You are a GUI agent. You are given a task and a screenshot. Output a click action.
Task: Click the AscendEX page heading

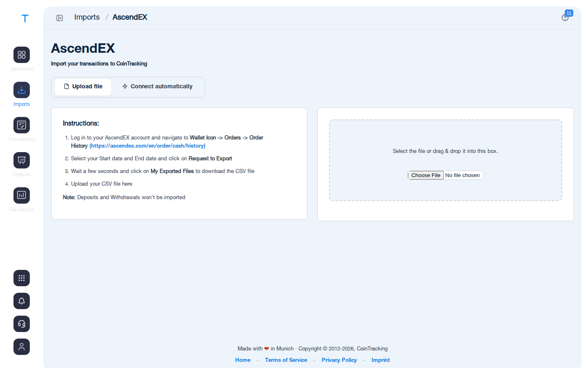tap(83, 48)
